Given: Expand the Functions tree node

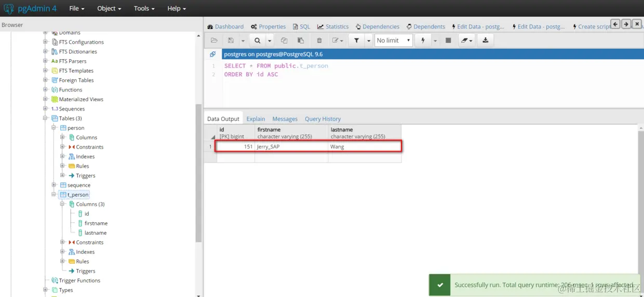Looking at the screenshot, I should pos(46,90).
